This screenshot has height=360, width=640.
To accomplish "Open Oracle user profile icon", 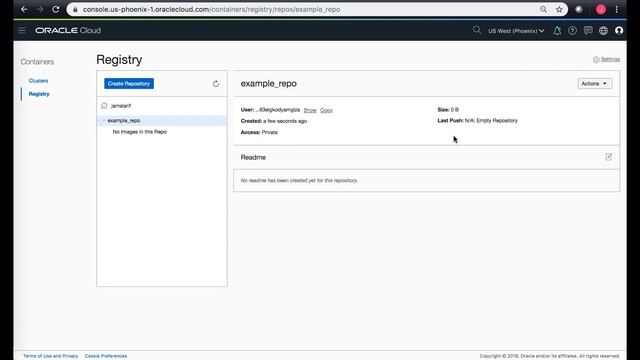I will tap(619, 30).
